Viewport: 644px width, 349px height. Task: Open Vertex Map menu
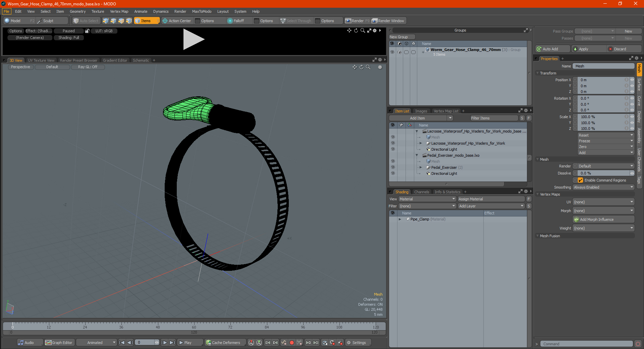119,11
